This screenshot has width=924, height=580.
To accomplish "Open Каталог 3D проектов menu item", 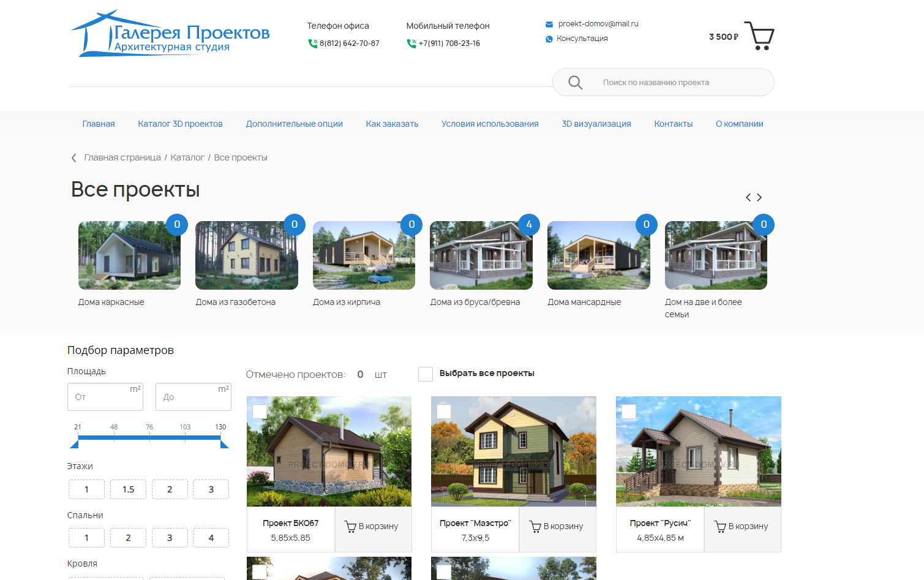I will [181, 124].
